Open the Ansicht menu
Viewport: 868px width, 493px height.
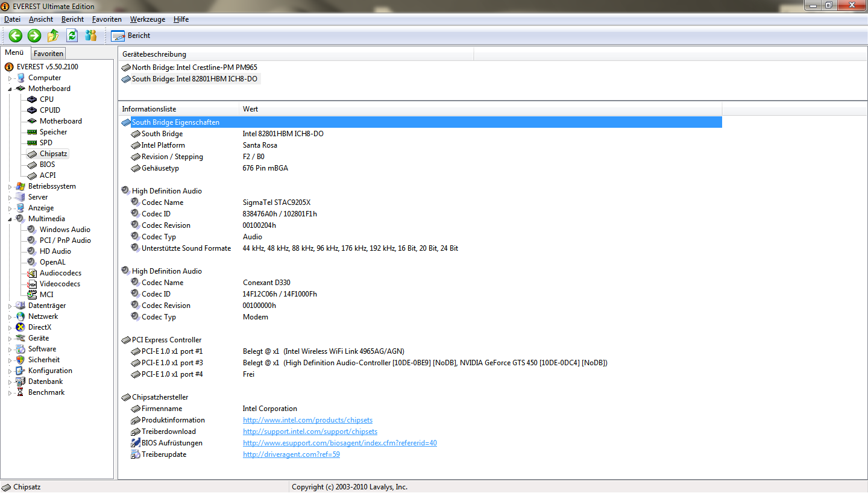click(x=41, y=19)
